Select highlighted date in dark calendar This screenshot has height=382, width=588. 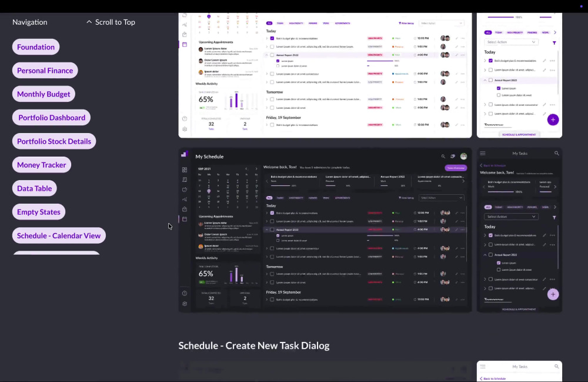[209, 191]
